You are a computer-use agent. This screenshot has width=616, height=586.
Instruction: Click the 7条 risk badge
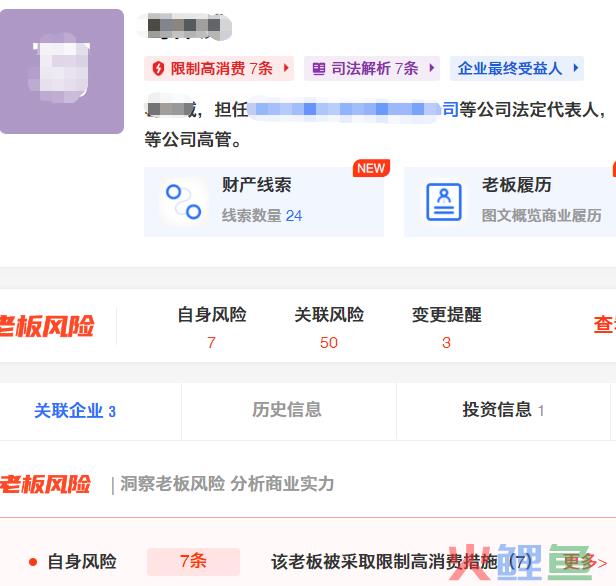[194, 562]
